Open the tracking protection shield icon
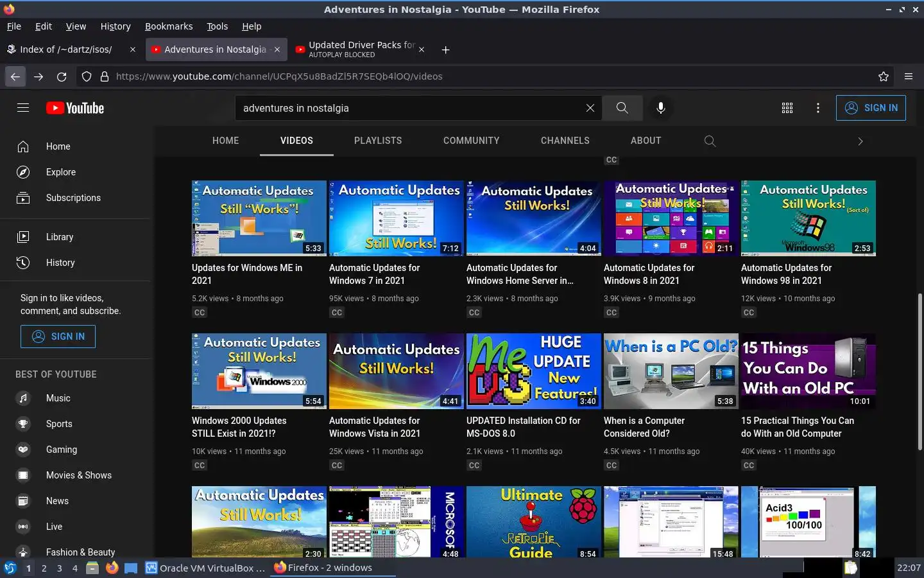Image resolution: width=924 pixels, height=578 pixels. tap(87, 76)
